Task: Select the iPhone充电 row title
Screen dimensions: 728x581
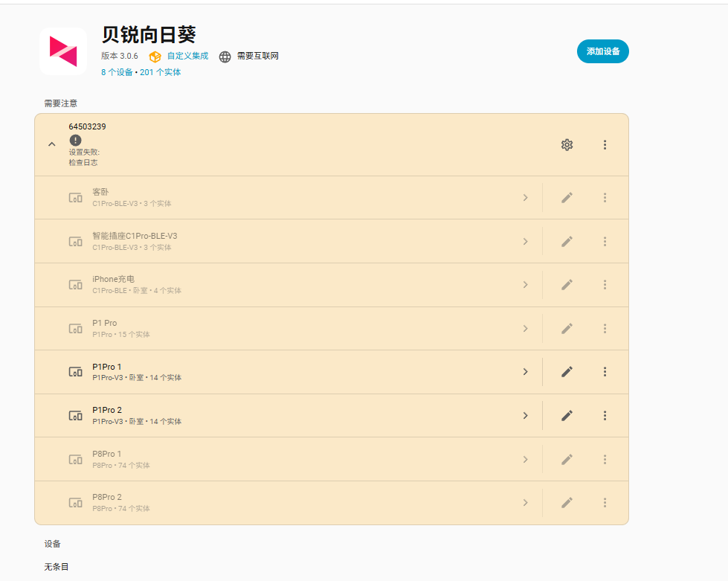Action: tap(113, 279)
